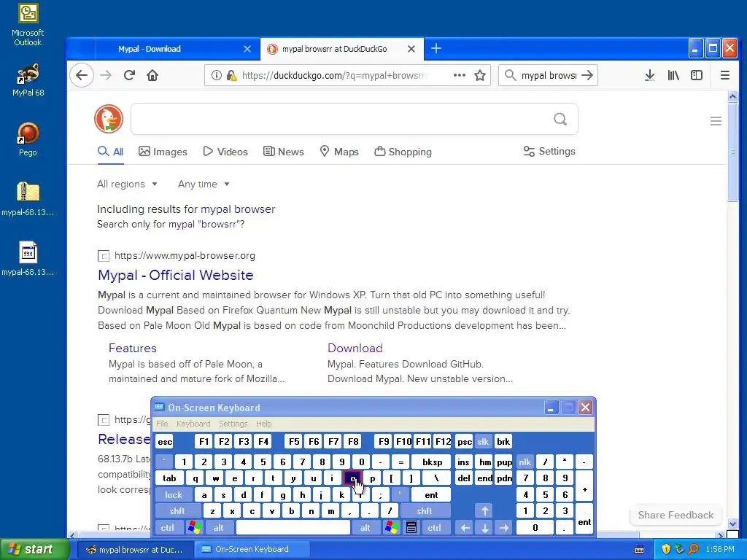Open the Keyboard menu in On-Screen Keyboard
747x560 pixels.
[x=193, y=424]
